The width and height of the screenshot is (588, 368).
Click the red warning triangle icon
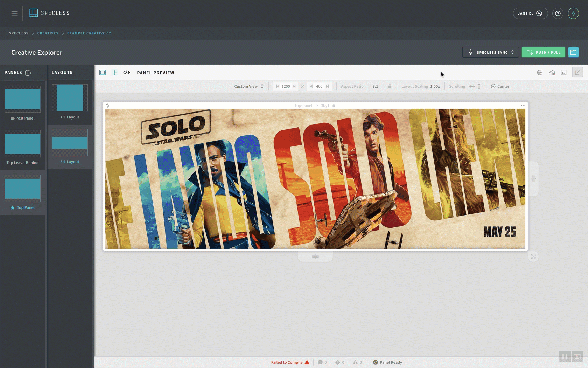pyautogui.click(x=307, y=362)
